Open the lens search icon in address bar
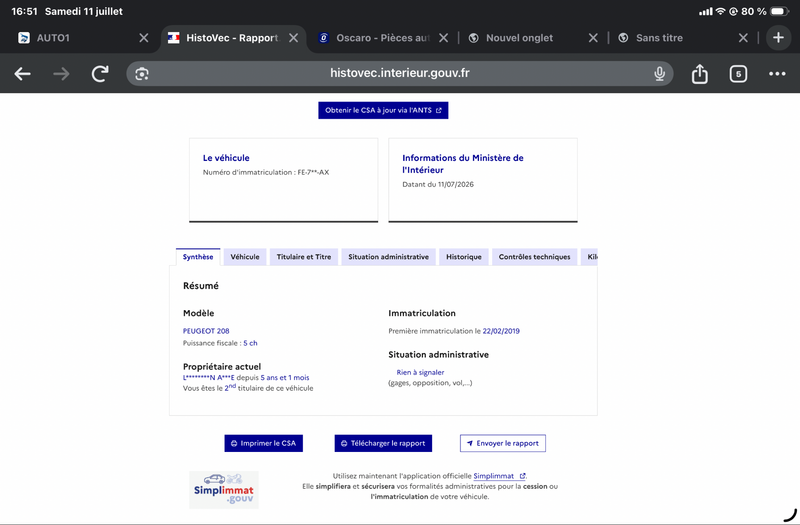Screen dimensions: 800x525 click(x=142, y=74)
